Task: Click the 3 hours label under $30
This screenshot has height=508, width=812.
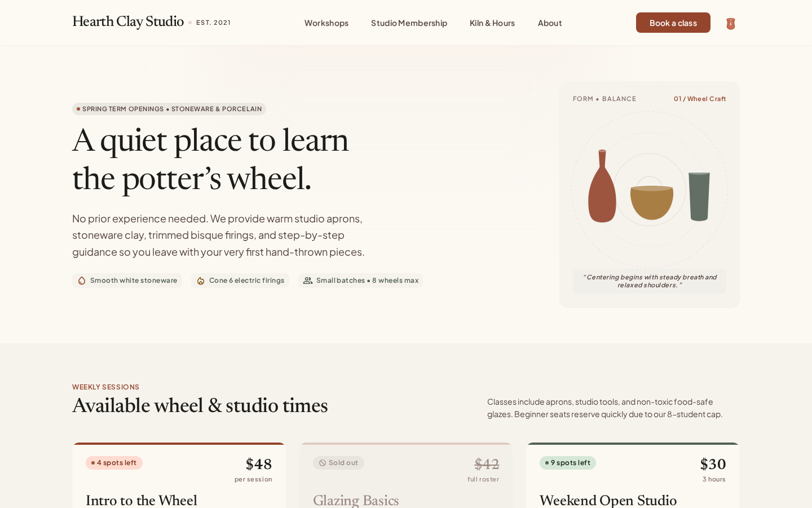Action: [x=714, y=479]
